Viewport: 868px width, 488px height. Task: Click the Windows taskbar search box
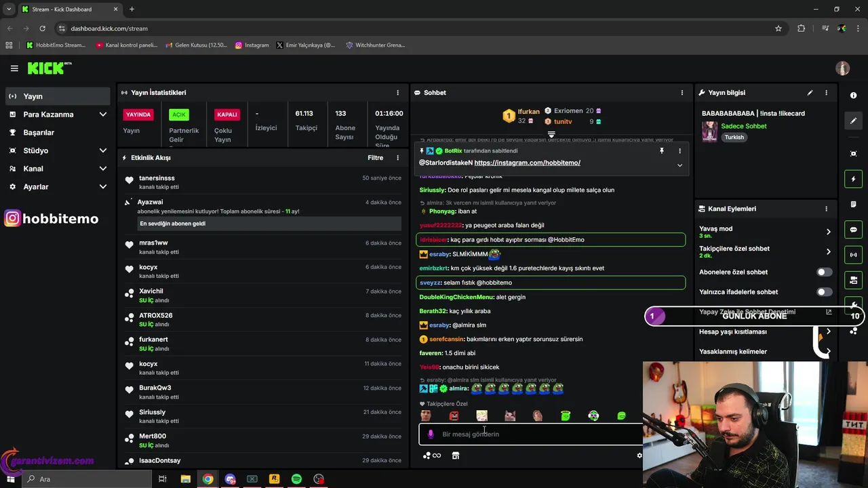click(x=86, y=479)
